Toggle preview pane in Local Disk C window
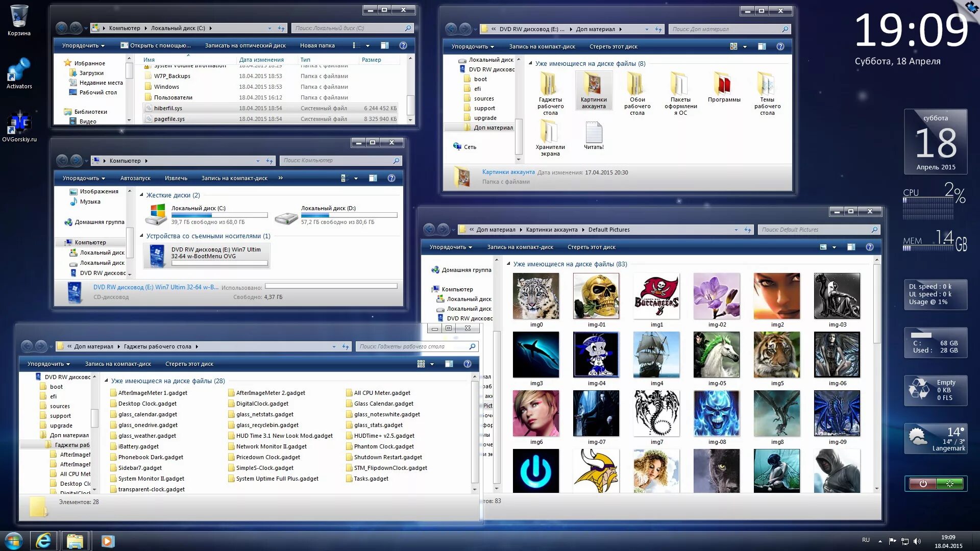Image resolution: width=980 pixels, height=551 pixels. click(385, 45)
